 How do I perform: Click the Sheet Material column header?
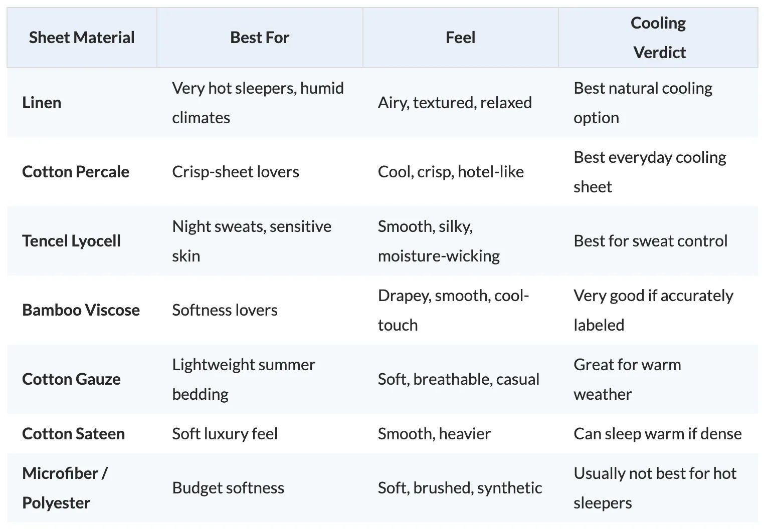tap(82, 38)
